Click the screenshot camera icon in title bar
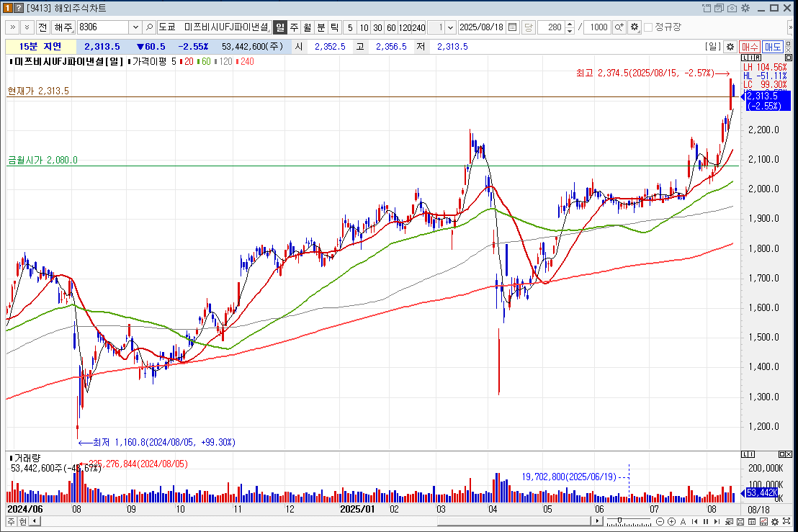Viewport: 798px width, 532px height. (x=732, y=8)
